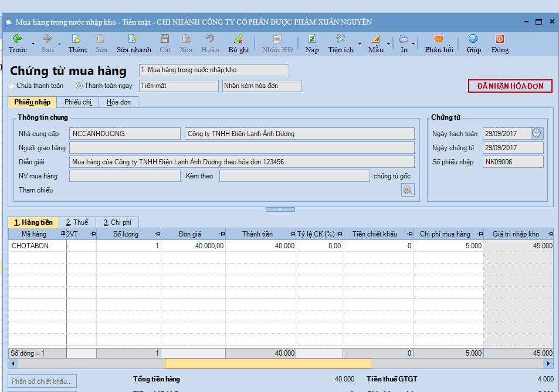Reload data with the Nạp icon
559x392 pixels.
click(x=312, y=39)
